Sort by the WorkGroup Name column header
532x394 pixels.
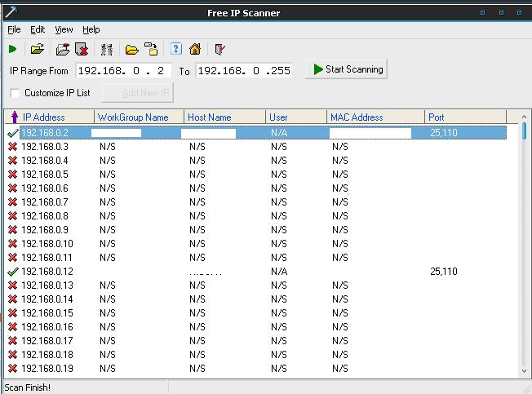click(139, 117)
